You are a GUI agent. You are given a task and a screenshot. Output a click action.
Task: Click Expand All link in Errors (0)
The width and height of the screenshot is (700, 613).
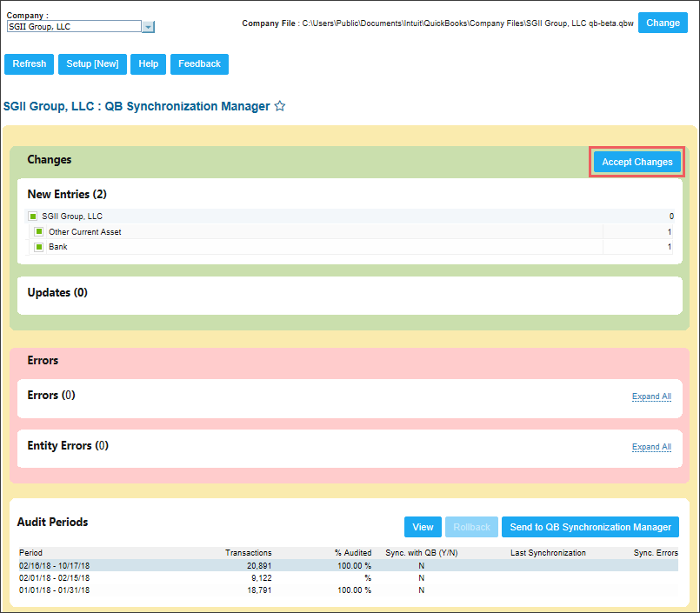[x=651, y=396]
